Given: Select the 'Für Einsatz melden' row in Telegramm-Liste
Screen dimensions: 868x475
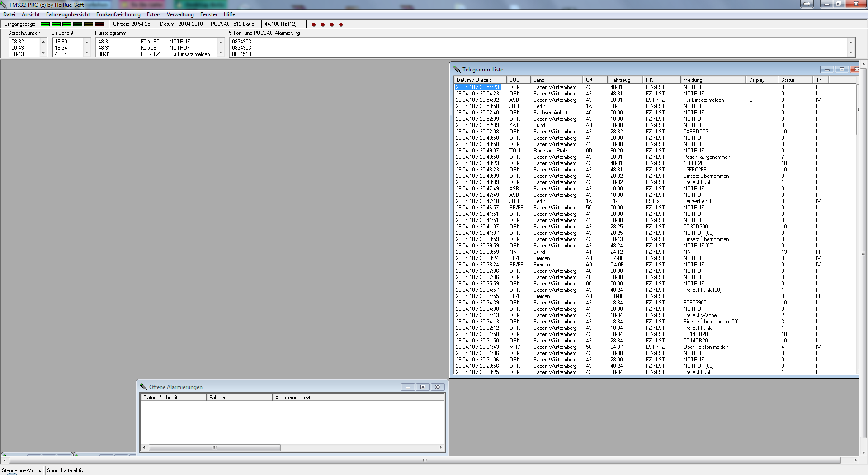Looking at the screenshot, I should (x=655, y=100).
